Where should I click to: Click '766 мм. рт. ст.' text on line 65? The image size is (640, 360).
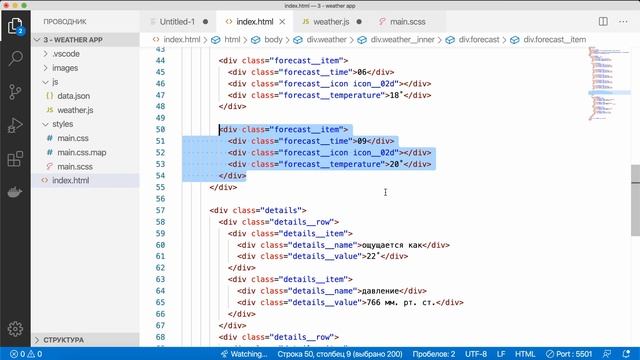[x=401, y=302]
